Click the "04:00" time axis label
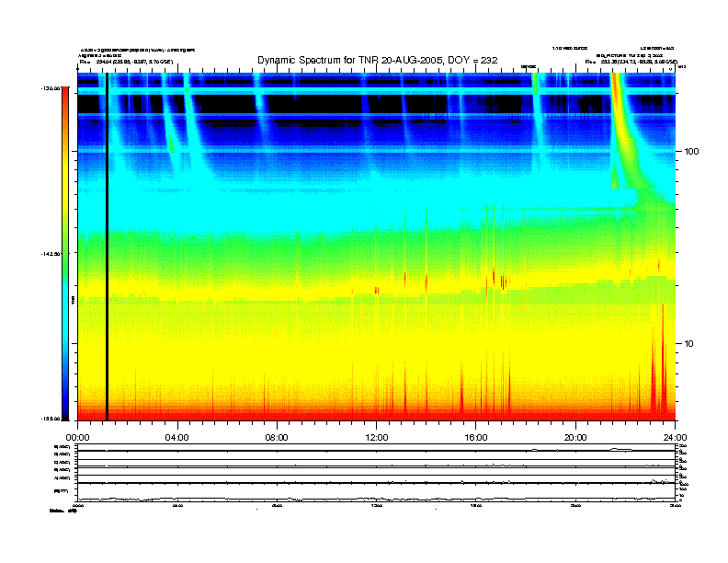728x563 pixels. pos(177,438)
